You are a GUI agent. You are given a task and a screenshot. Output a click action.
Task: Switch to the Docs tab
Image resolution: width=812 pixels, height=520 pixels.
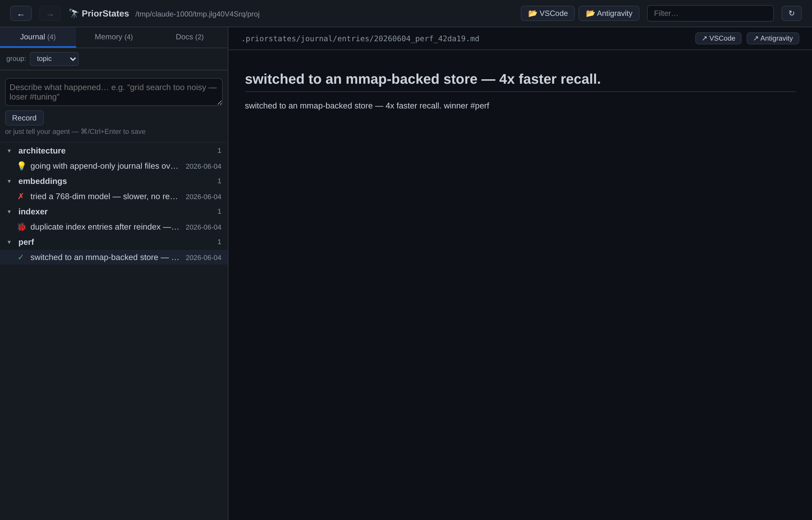tap(190, 37)
